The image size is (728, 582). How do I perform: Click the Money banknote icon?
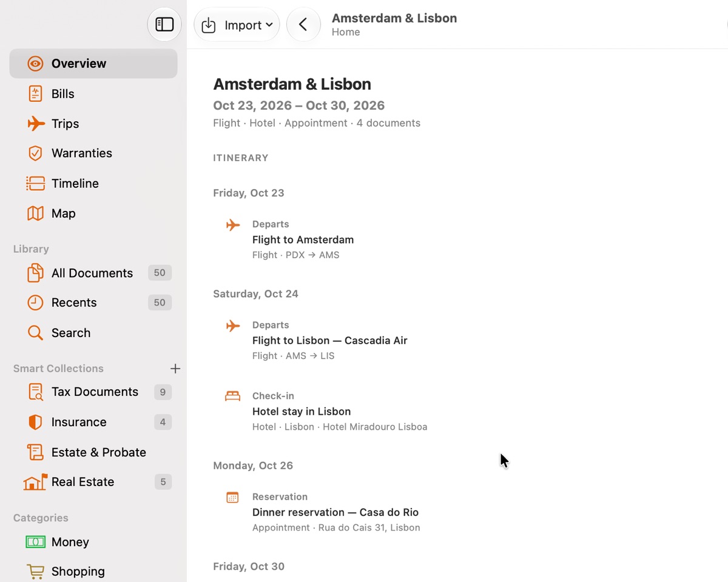pyautogui.click(x=36, y=542)
